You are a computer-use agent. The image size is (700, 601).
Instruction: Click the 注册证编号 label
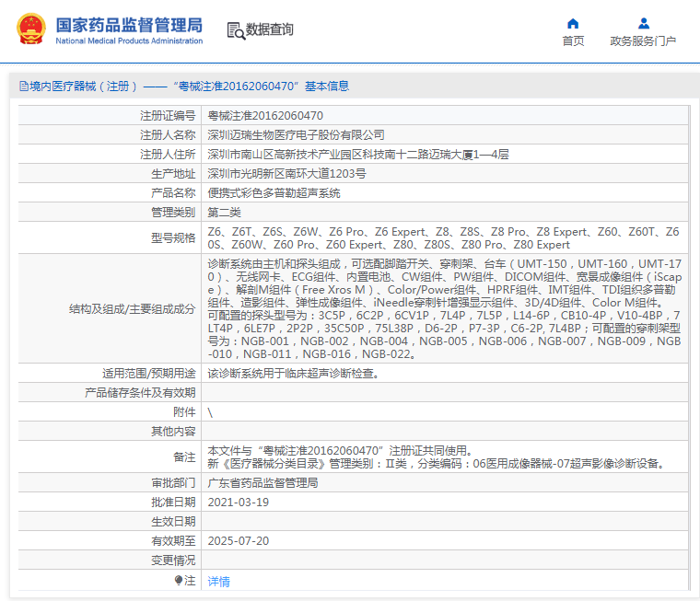point(168,116)
